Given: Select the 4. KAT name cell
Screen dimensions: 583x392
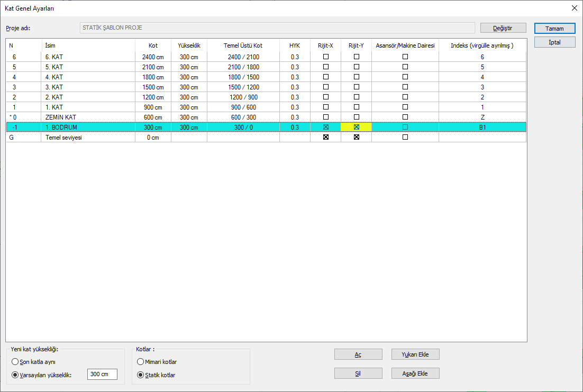Looking at the screenshot, I should [x=88, y=77].
